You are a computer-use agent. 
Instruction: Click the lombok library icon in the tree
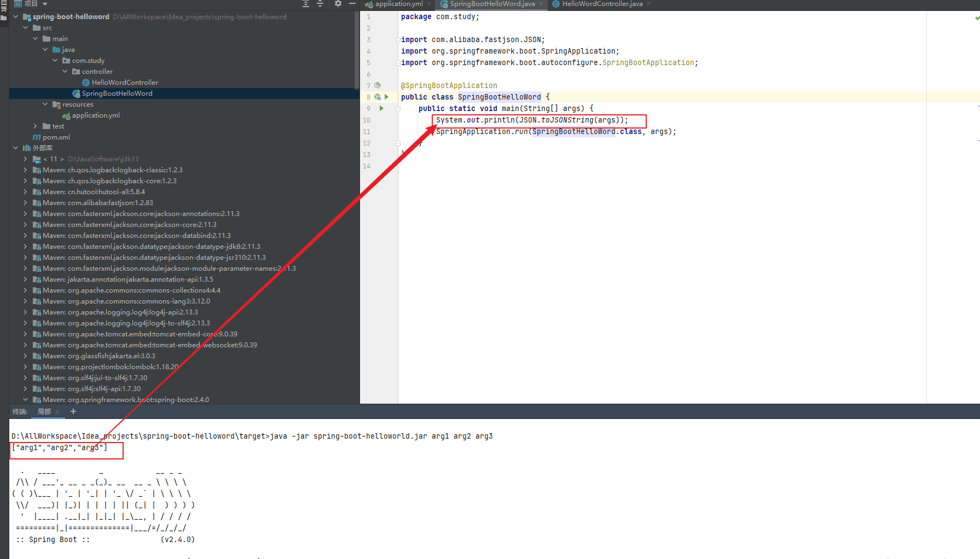tap(37, 367)
